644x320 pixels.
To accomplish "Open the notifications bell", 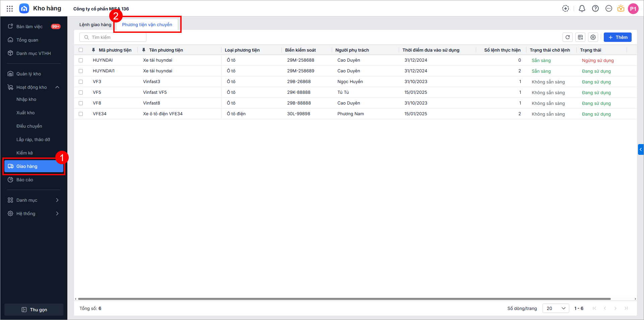I will [x=582, y=9].
